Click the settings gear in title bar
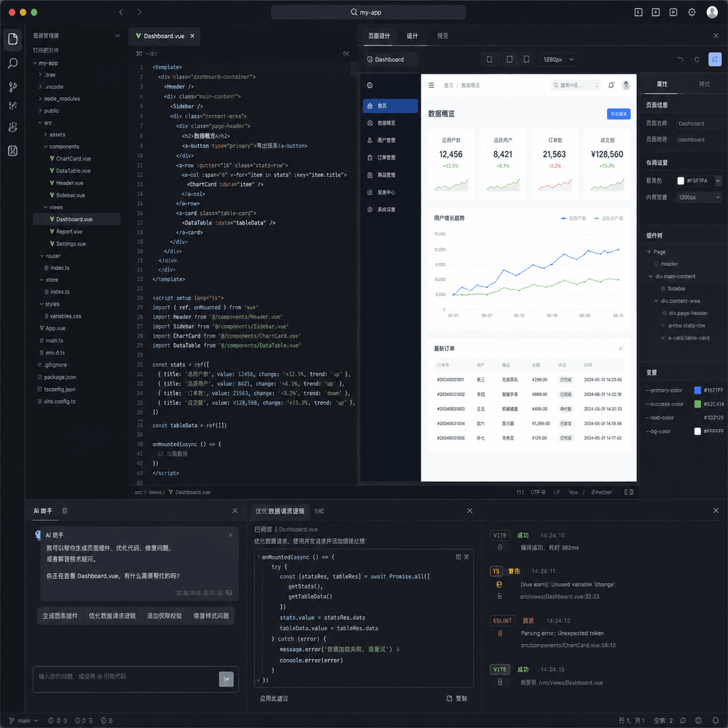The image size is (728, 728). (691, 12)
